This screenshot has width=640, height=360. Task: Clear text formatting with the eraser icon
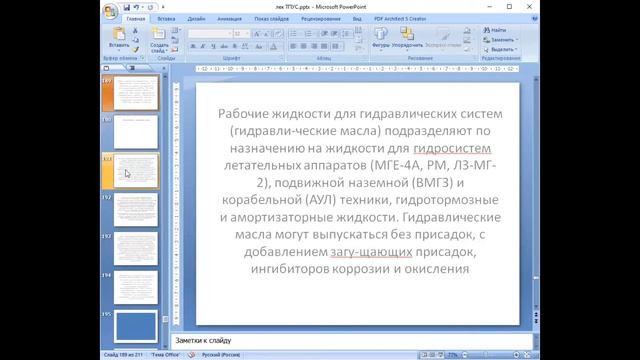pyautogui.click(x=278, y=33)
